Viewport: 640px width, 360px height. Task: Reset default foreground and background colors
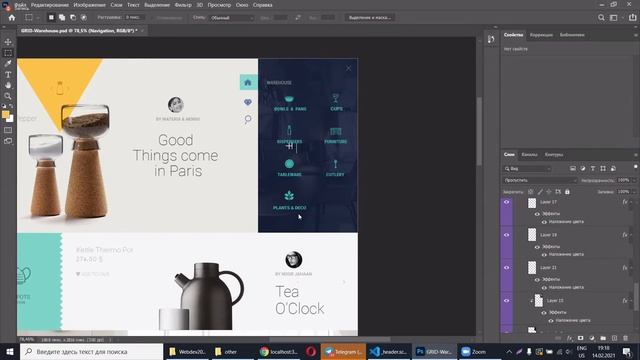(x=4, y=107)
